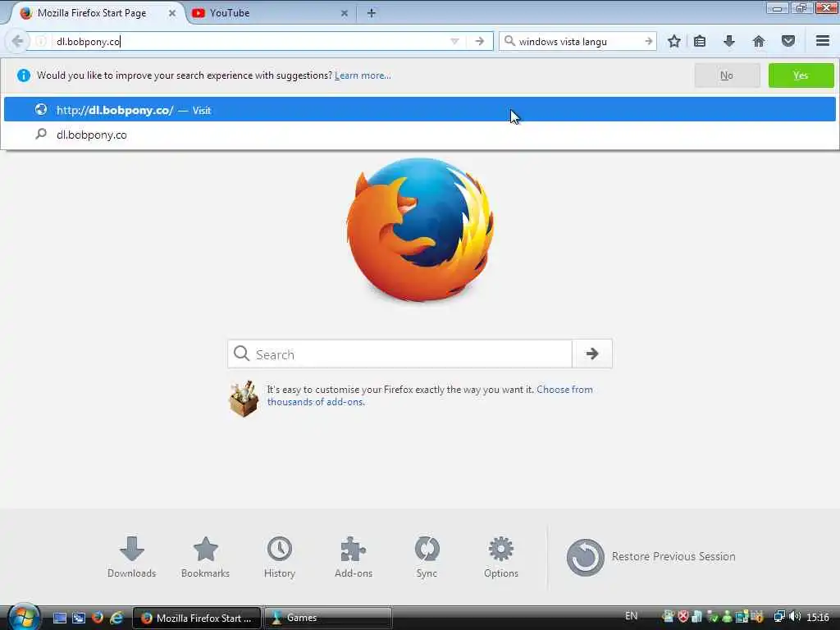Open Sync from start page launcher
Screen dimensions: 840x630
[x=427, y=557]
